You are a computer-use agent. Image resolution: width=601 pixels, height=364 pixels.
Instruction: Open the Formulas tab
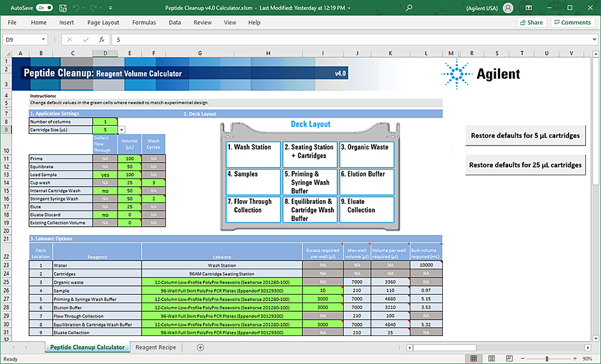[x=144, y=23]
